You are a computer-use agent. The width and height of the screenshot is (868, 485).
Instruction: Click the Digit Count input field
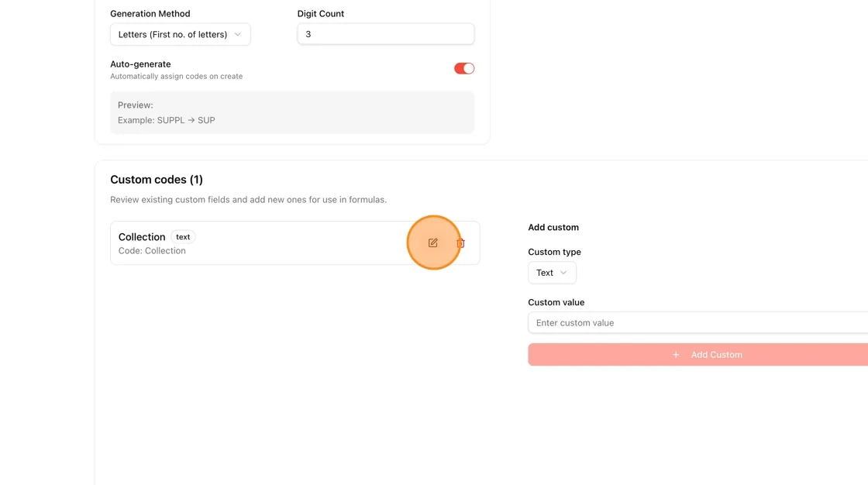(386, 34)
